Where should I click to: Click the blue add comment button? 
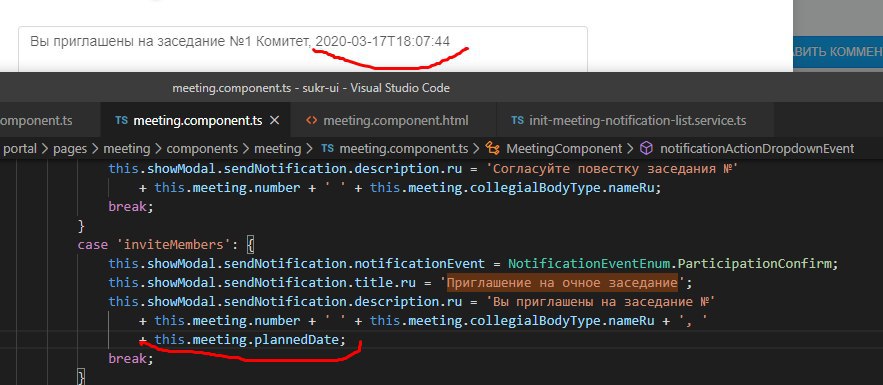(837, 52)
